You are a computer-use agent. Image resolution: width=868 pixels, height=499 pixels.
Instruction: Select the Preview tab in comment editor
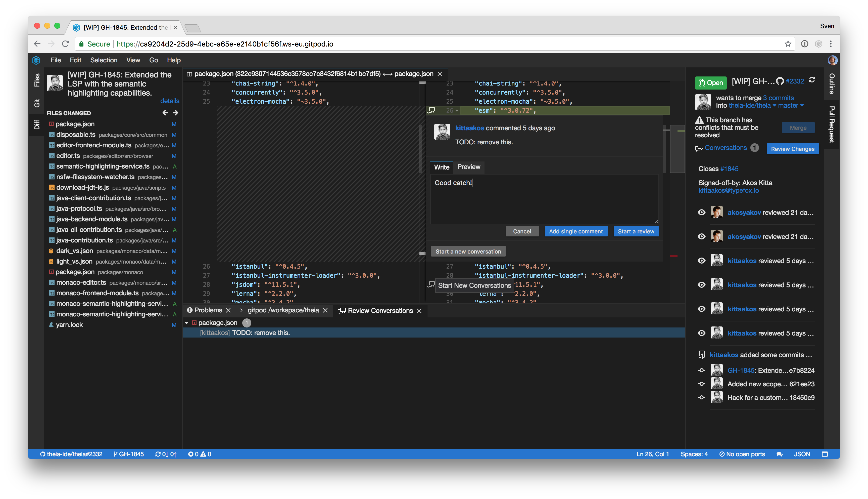click(x=469, y=167)
